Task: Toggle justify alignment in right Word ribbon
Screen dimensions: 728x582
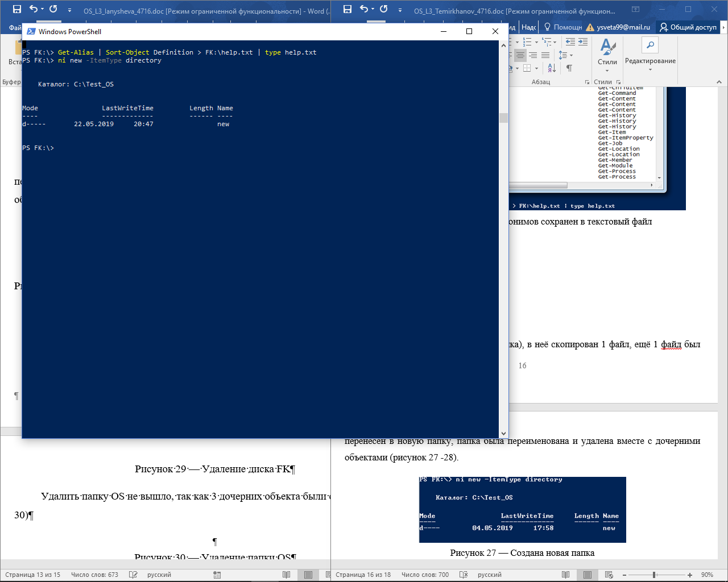Action: (545, 55)
